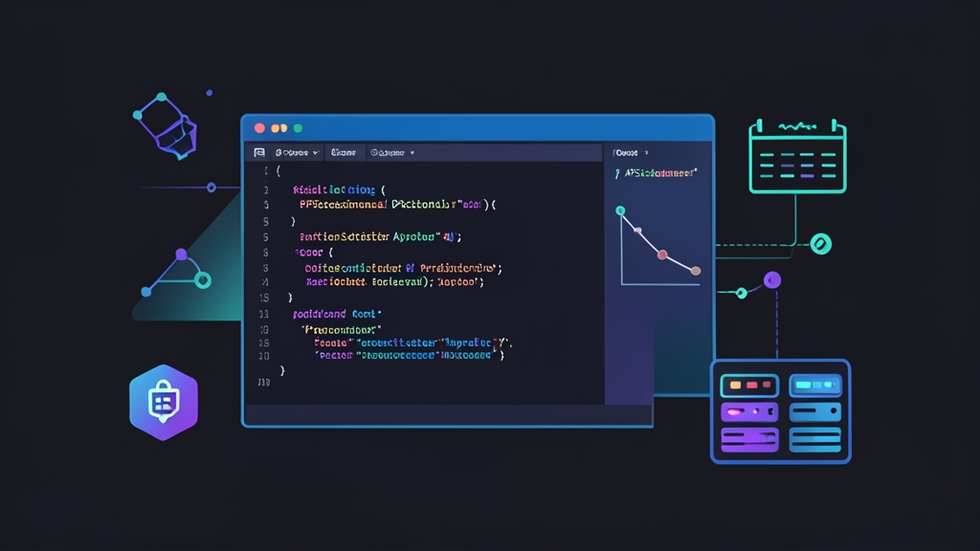The width and height of the screenshot is (980, 551).
Task: Click the blue tile with line and dot in dashboard
Action: click(815, 411)
